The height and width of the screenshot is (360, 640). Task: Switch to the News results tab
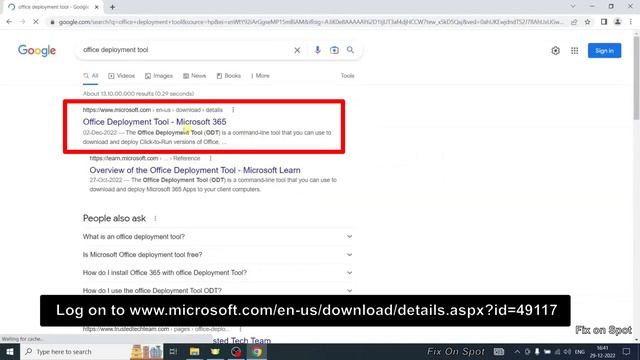194,76
